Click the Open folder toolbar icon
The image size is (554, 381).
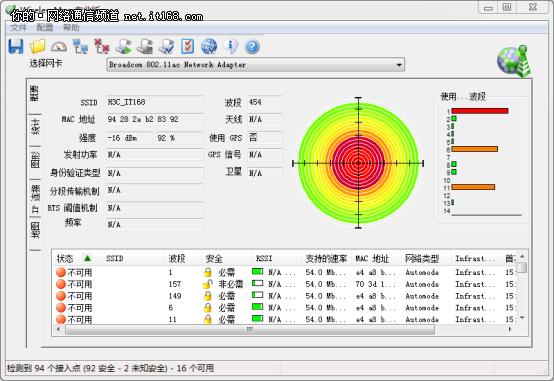click(37, 46)
